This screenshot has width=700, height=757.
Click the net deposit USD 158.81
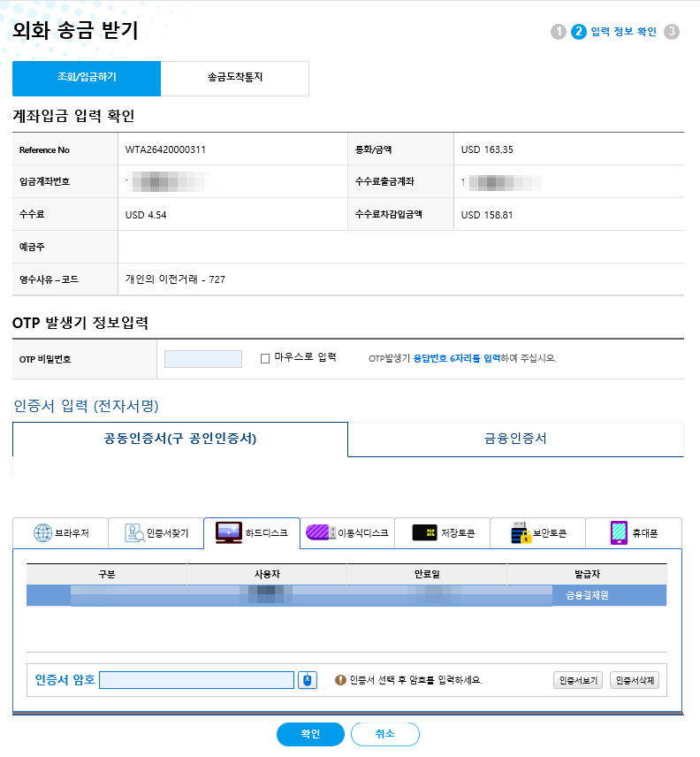(487, 215)
